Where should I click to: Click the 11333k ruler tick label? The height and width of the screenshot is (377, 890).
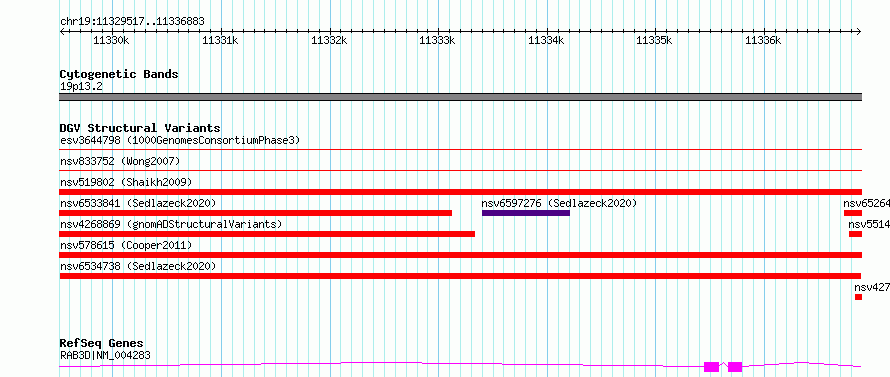coord(437,40)
